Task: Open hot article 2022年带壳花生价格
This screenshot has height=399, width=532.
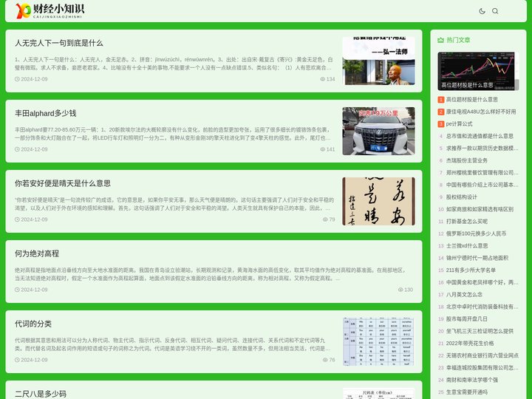Action: [470, 344]
